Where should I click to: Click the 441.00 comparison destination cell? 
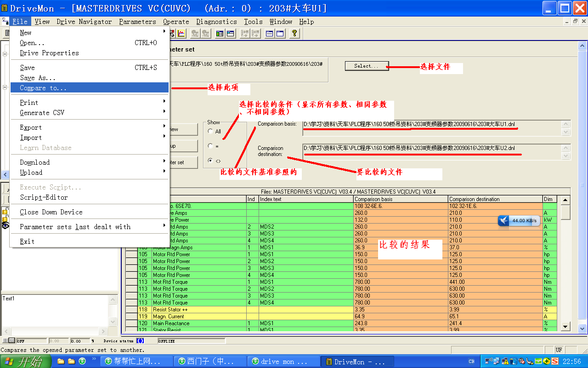coord(495,282)
